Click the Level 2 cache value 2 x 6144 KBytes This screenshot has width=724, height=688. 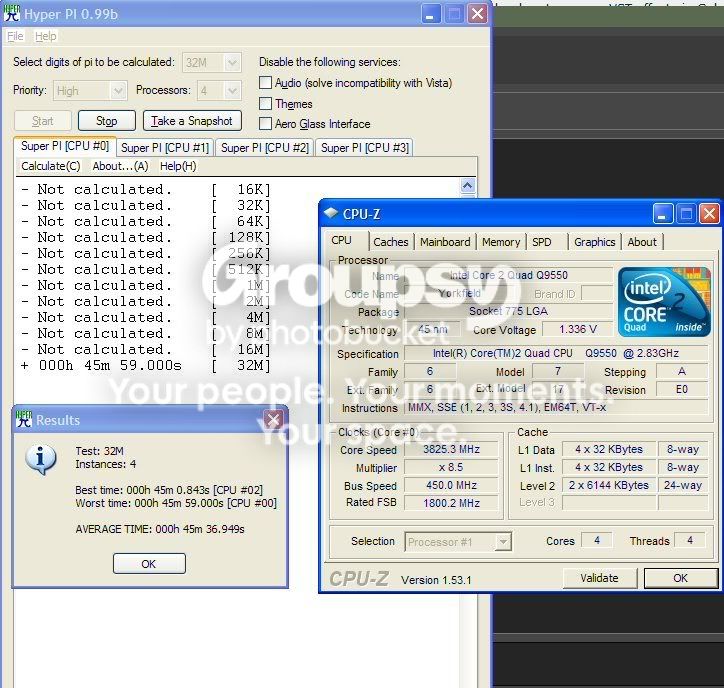point(609,485)
